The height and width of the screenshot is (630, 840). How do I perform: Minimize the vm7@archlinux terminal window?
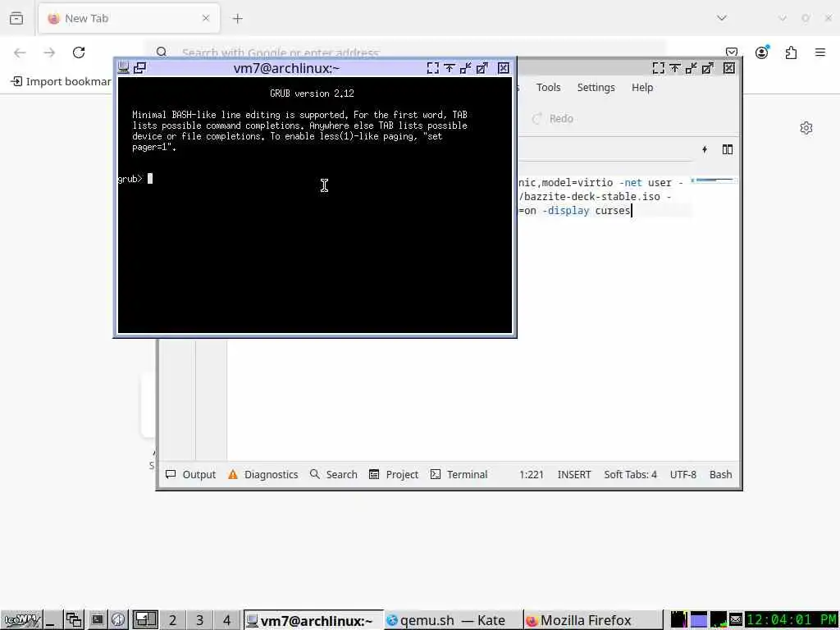(466, 68)
